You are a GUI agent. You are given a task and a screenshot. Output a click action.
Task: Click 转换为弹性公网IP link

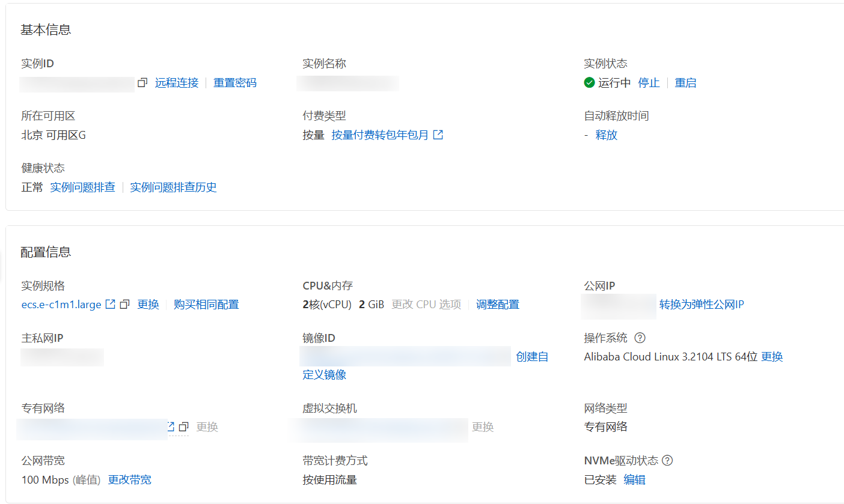pyautogui.click(x=702, y=305)
